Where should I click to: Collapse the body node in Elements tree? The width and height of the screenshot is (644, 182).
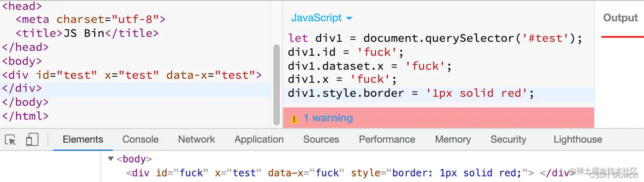pos(111,159)
